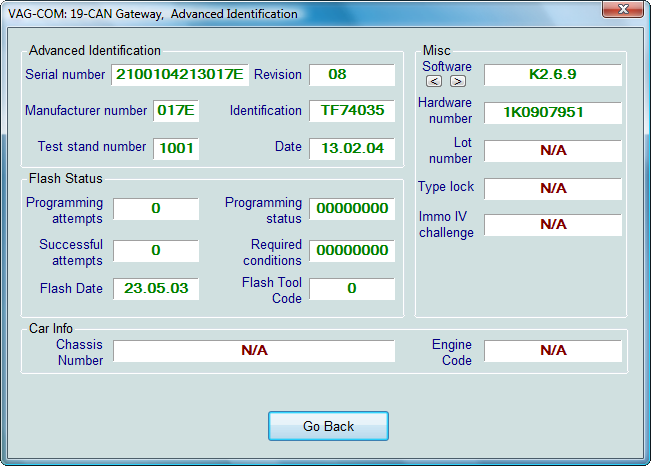The image size is (651, 466).
Task: Click the "Engine Code" label
Action: 452,353
